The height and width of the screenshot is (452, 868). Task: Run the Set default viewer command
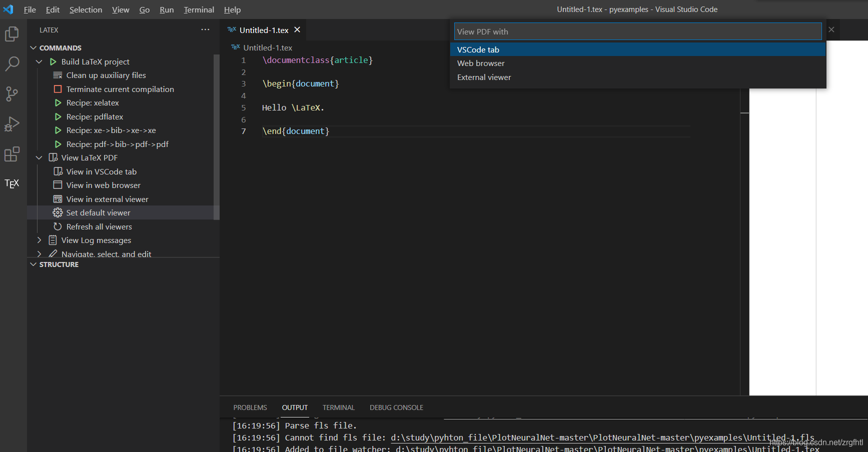click(98, 212)
